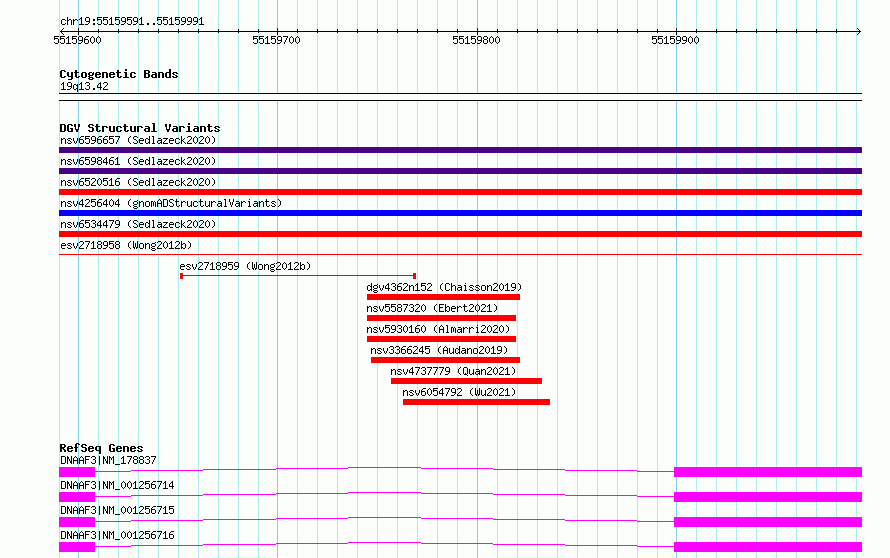Click the 55159800 position on the ruler
Viewport: 890px width, 558px height.
(476, 40)
